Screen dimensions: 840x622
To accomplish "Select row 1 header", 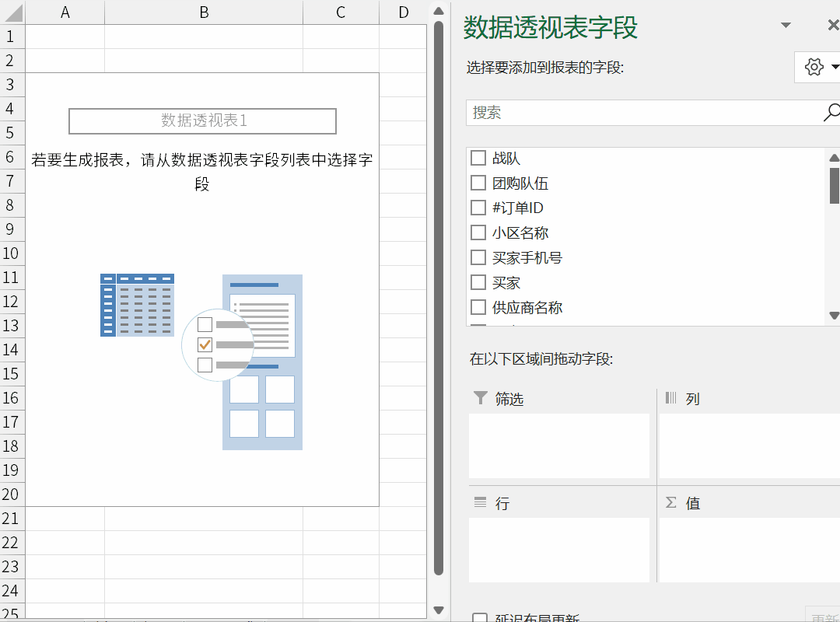I will [12, 37].
